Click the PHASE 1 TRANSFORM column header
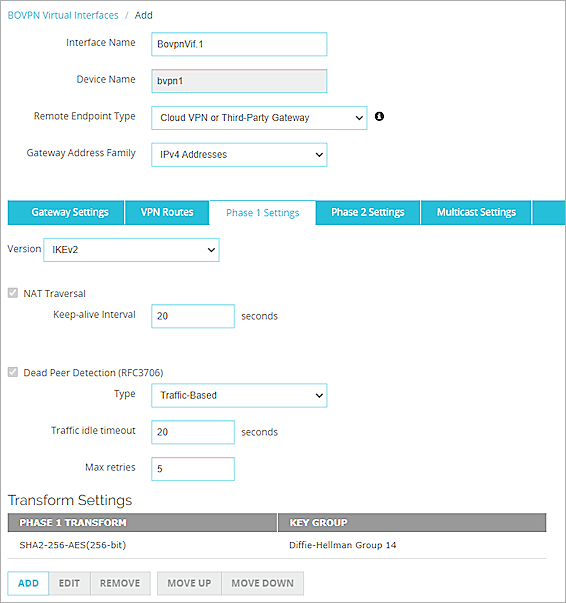This screenshot has width=566, height=603. point(142,523)
